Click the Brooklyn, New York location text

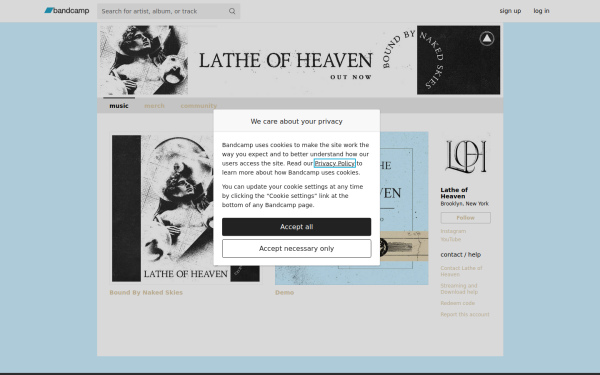tap(465, 204)
